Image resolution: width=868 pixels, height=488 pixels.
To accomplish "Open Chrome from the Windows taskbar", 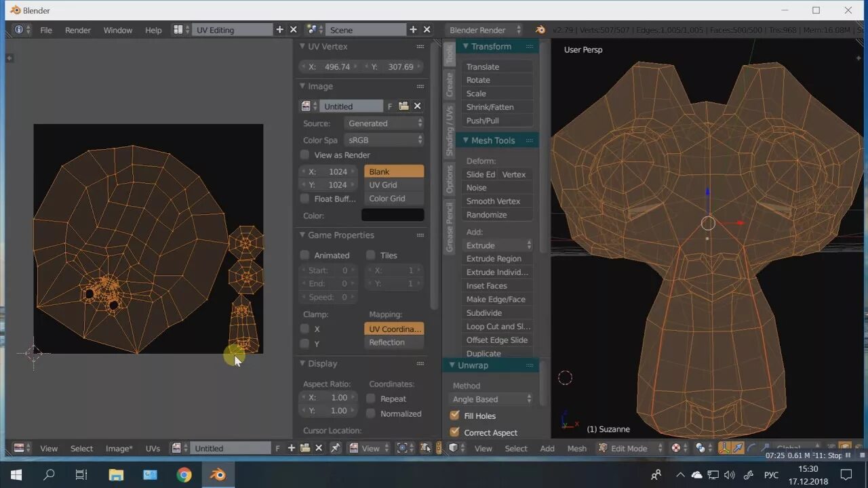I will pos(184,475).
